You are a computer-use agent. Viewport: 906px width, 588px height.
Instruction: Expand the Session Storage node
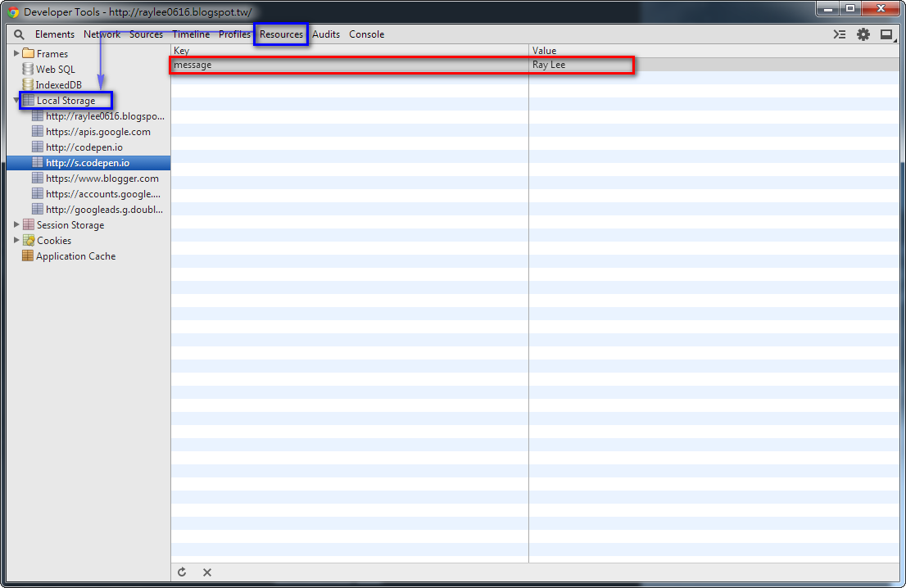16,224
